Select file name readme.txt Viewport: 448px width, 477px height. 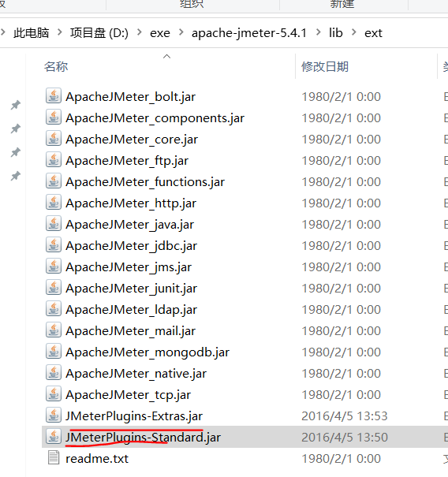pos(97,458)
